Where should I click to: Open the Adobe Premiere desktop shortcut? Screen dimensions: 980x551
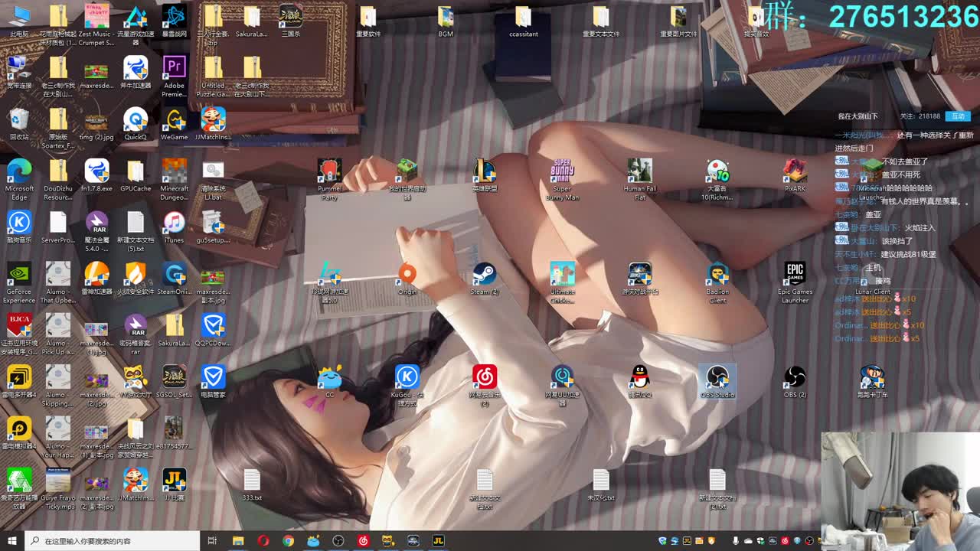coord(174,76)
